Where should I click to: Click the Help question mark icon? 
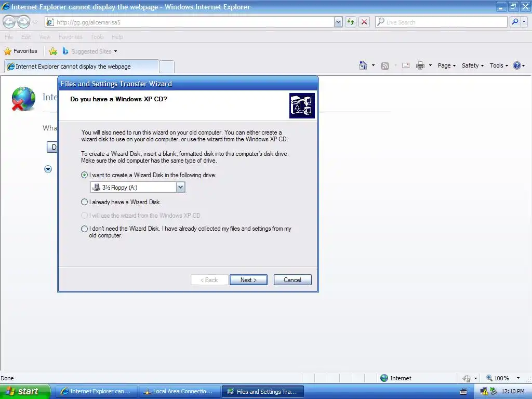[517, 65]
